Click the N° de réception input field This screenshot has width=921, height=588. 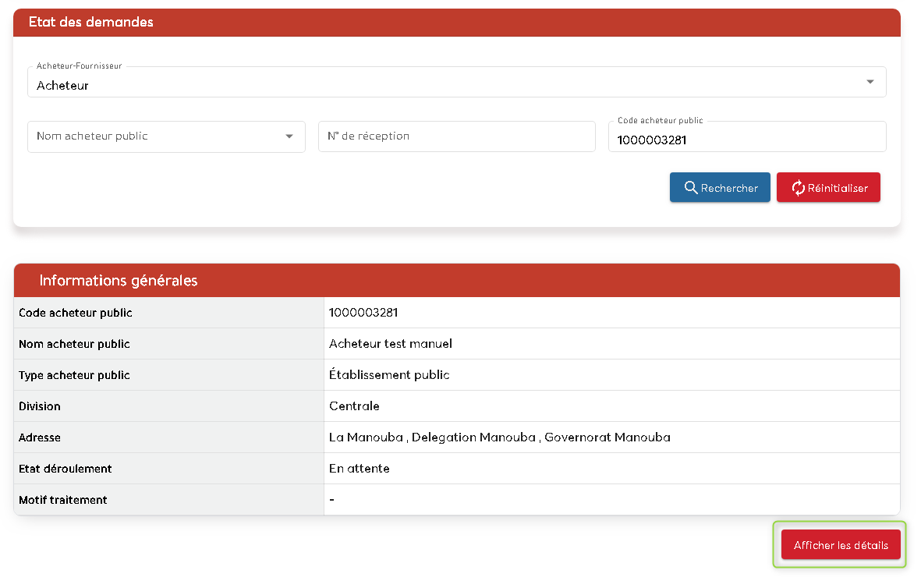point(456,136)
